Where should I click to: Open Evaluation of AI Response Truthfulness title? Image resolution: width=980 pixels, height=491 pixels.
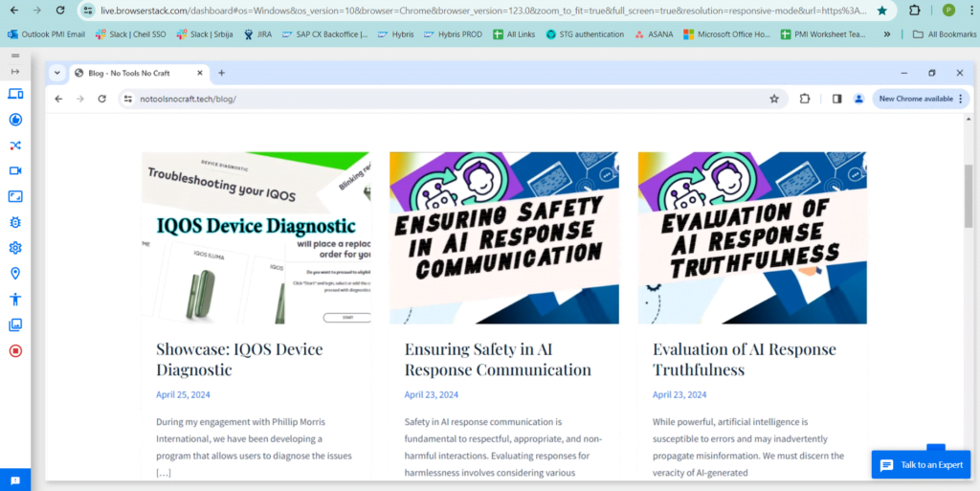point(745,359)
